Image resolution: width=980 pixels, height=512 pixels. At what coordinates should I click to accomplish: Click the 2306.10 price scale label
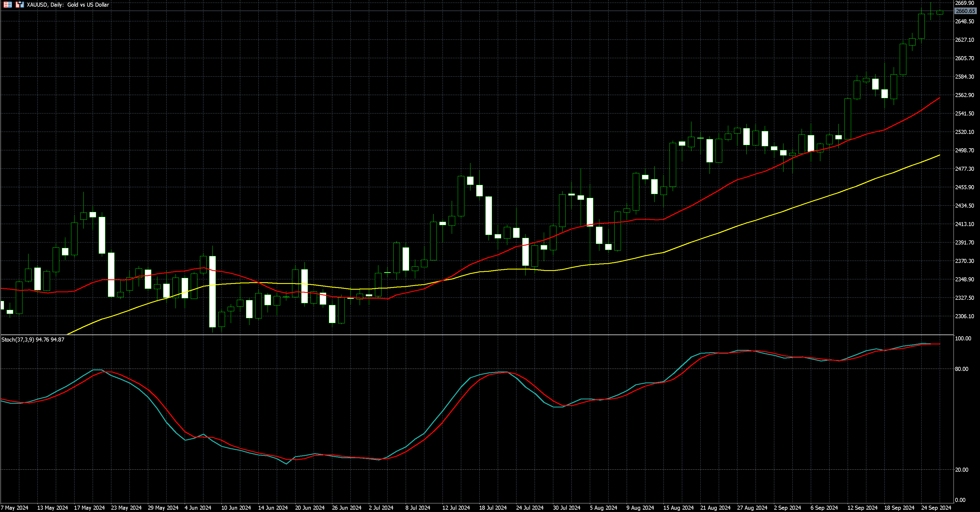[x=965, y=316]
